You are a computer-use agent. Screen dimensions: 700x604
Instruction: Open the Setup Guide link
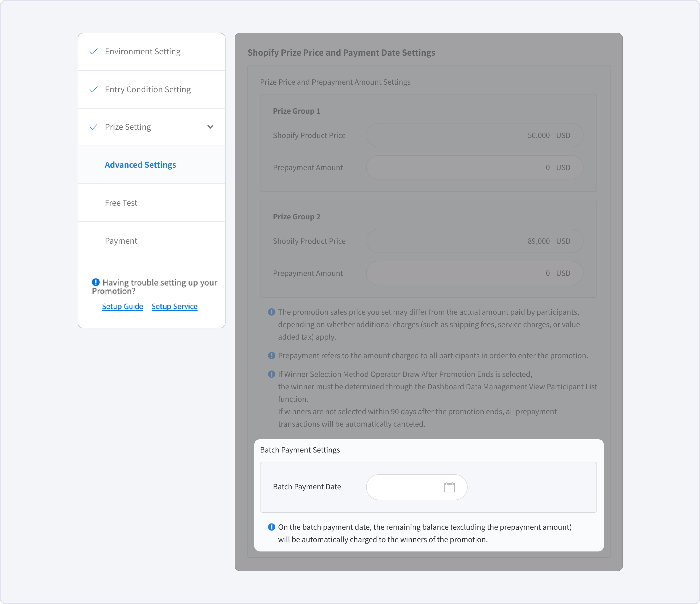(x=123, y=306)
